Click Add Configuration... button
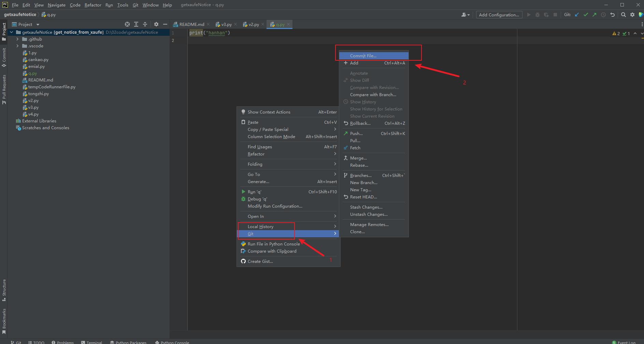644x344 pixels. click(499, 15)
